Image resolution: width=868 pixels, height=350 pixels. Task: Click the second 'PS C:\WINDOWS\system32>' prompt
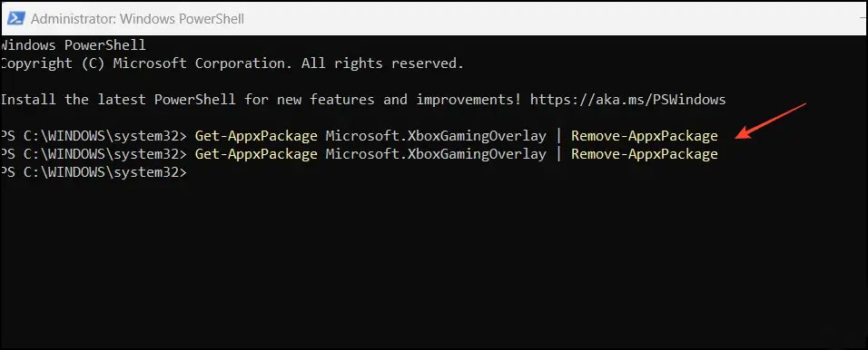coord(94,154)
